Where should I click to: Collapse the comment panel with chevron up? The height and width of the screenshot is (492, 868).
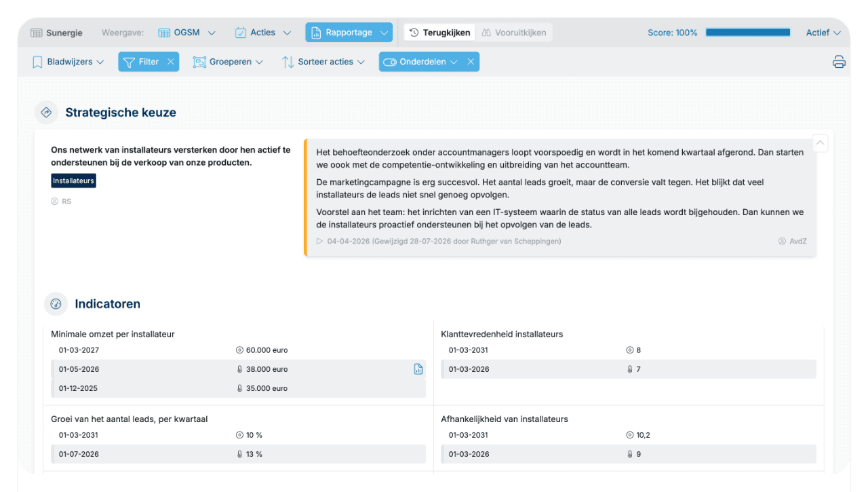pyautogui.click(x=821, y=143)
